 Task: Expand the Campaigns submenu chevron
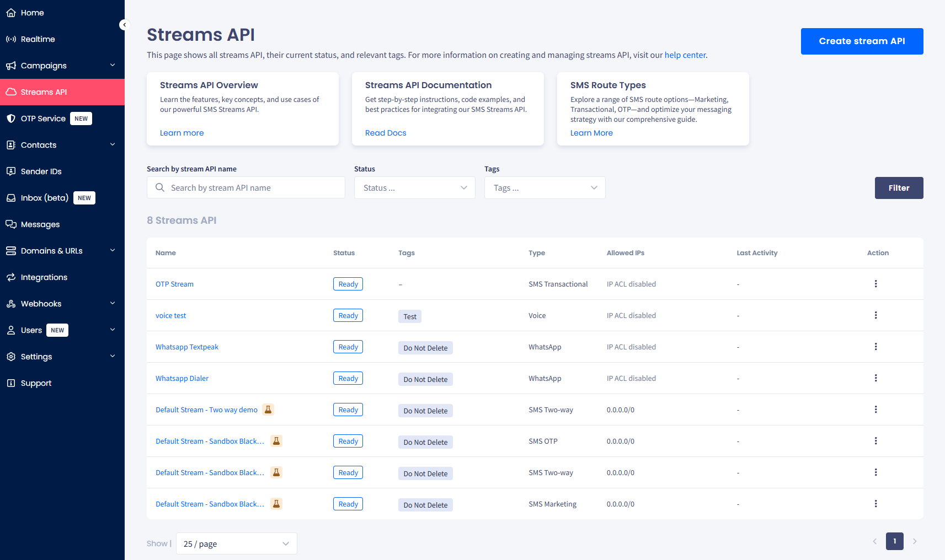coord(113,65)
